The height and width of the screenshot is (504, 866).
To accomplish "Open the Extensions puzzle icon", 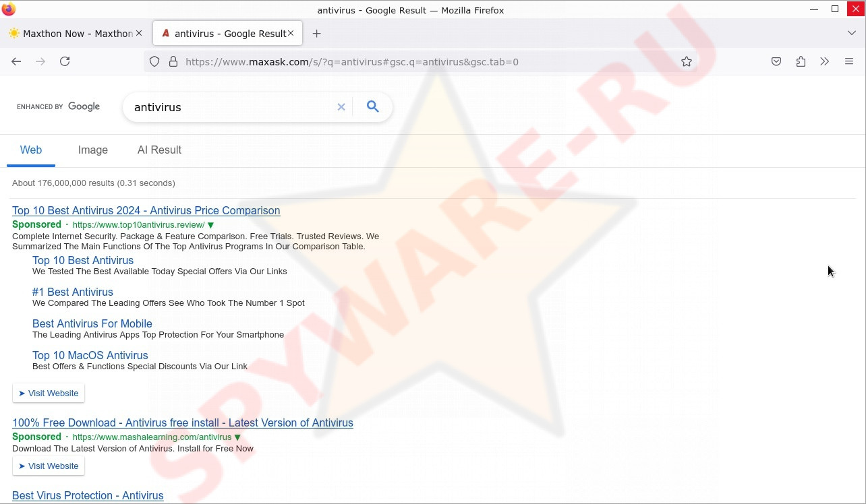I will [x=801, y=61].
